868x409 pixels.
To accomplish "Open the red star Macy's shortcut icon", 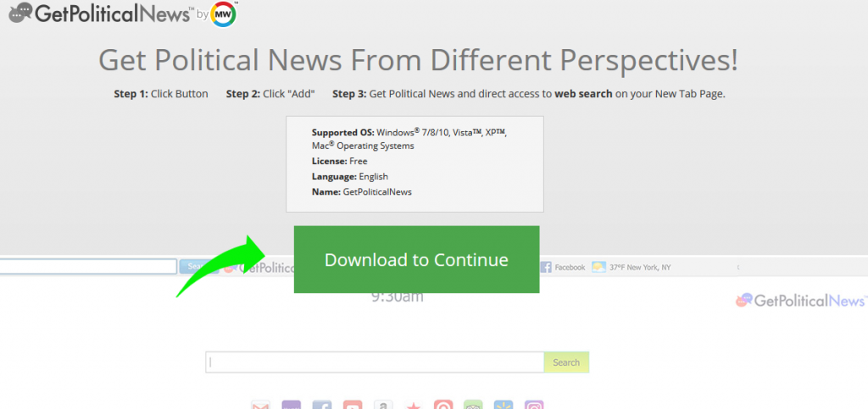I will tap(413, 405).
